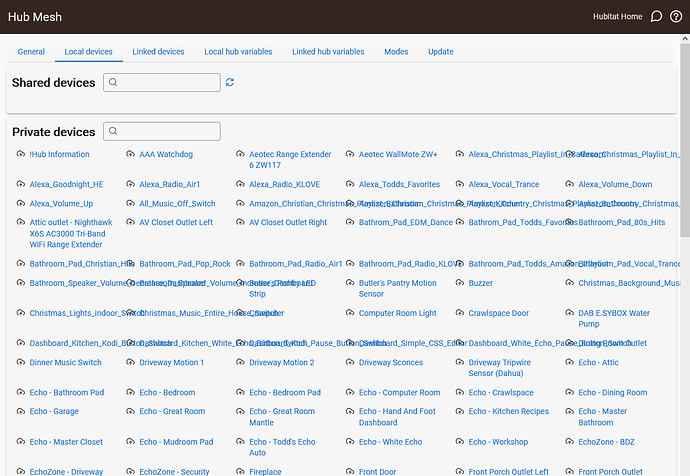Image resolution: width=690 pixels, height=476 pixels.
Task: Open the chat bubble icon in header
Action: click(656, 17)
